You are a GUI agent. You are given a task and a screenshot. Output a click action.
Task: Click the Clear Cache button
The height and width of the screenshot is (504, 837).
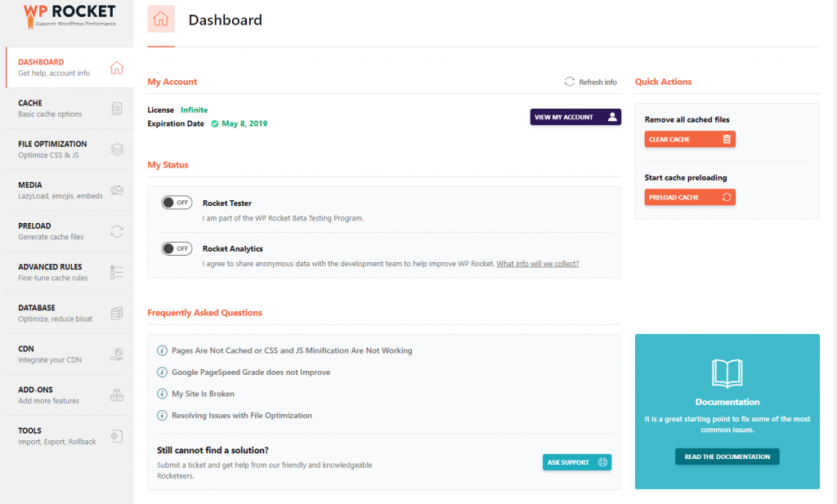pyautogui.click(x=690, y=139)
